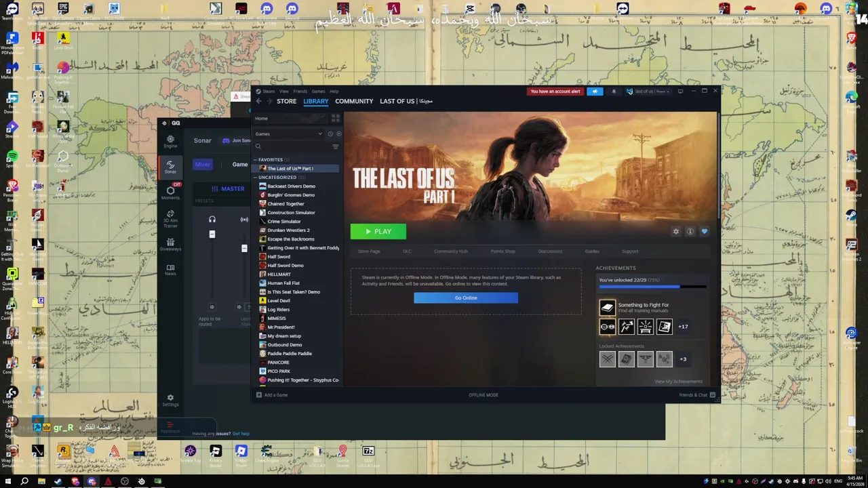Open Friends & Chat
Screen dimensions: 868x488
697,395
